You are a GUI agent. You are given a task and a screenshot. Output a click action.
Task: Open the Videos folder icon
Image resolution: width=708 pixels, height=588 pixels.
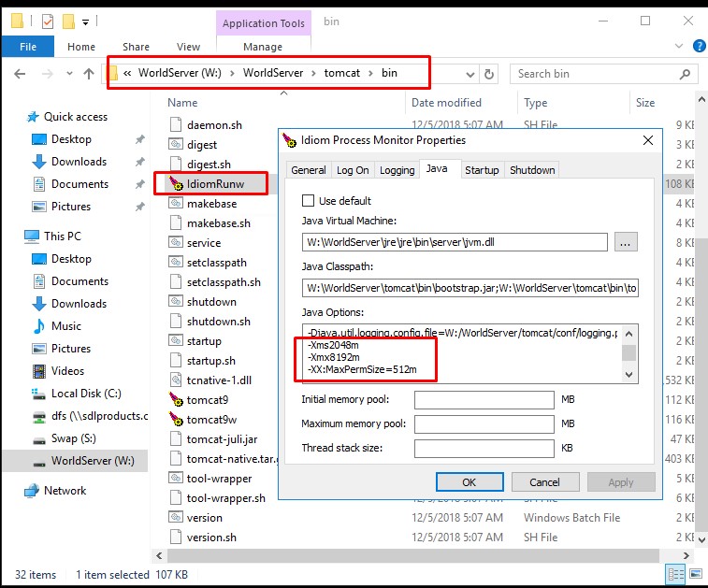(x=39, y=371)
